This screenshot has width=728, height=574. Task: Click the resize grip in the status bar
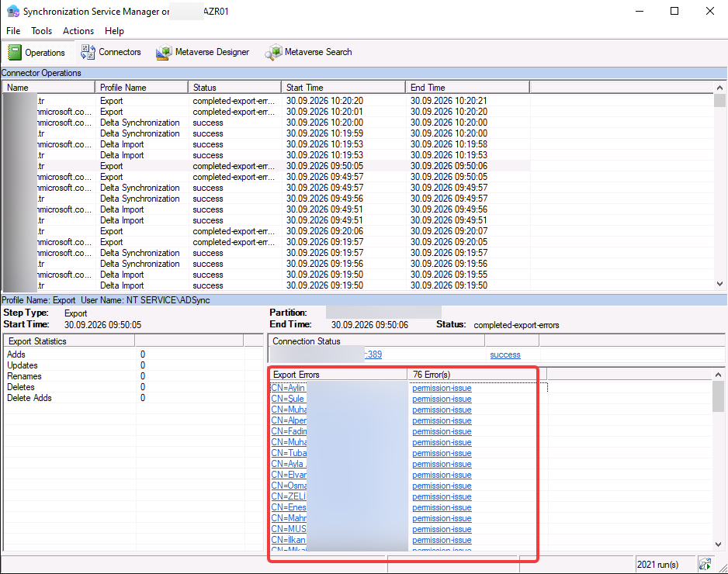pyautogui.click(x=723, y=567)
